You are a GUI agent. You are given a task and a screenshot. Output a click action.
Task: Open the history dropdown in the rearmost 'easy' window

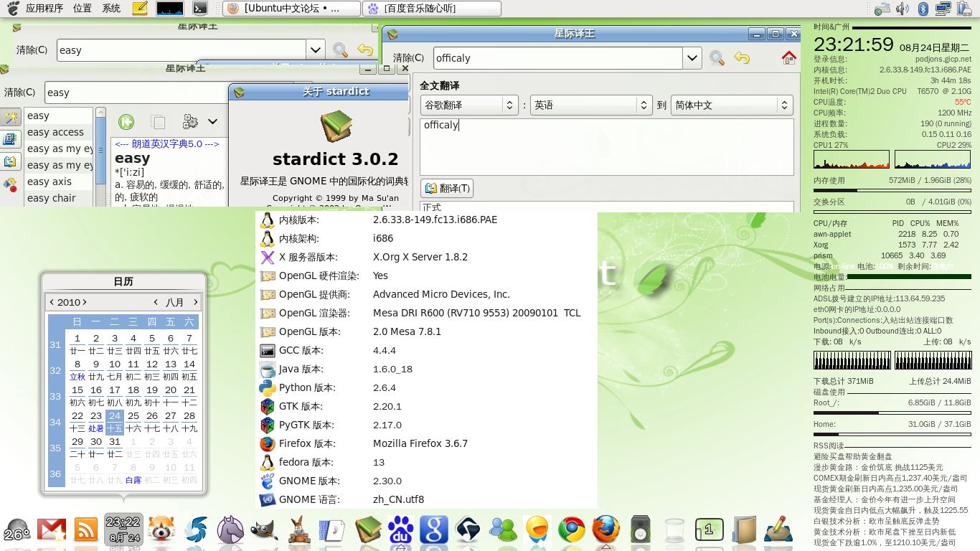tap(316, 50)
